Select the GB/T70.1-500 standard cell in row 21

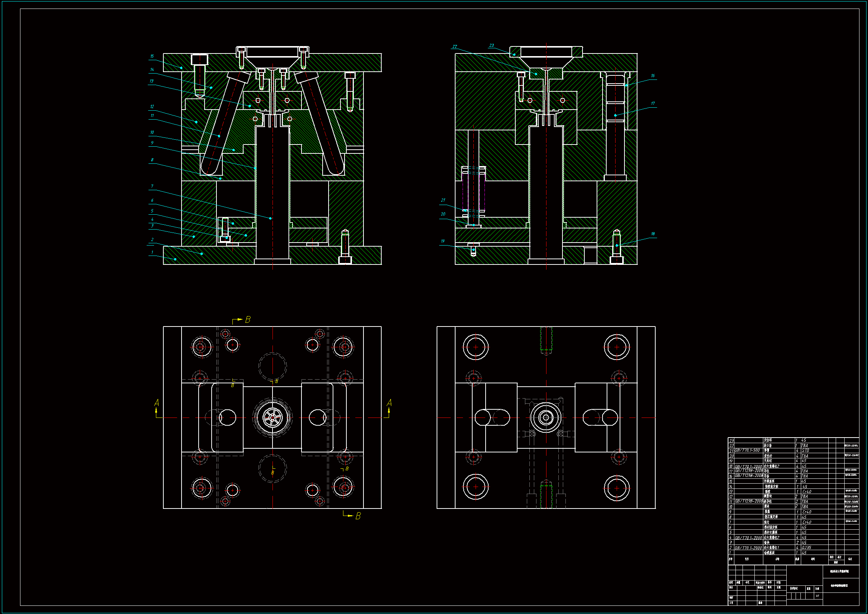coord(747,451)
